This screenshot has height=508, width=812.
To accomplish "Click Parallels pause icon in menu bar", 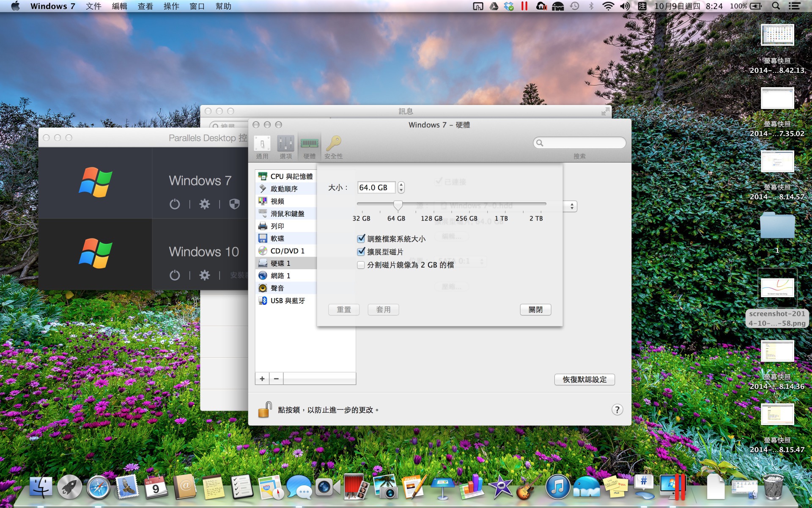I will tap(524, 6).
